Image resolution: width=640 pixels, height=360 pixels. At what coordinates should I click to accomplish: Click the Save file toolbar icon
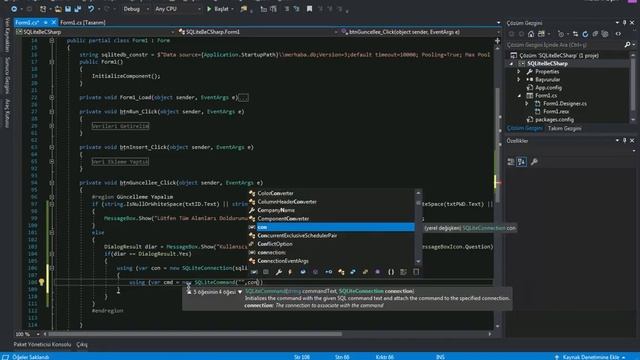(68, 9)
